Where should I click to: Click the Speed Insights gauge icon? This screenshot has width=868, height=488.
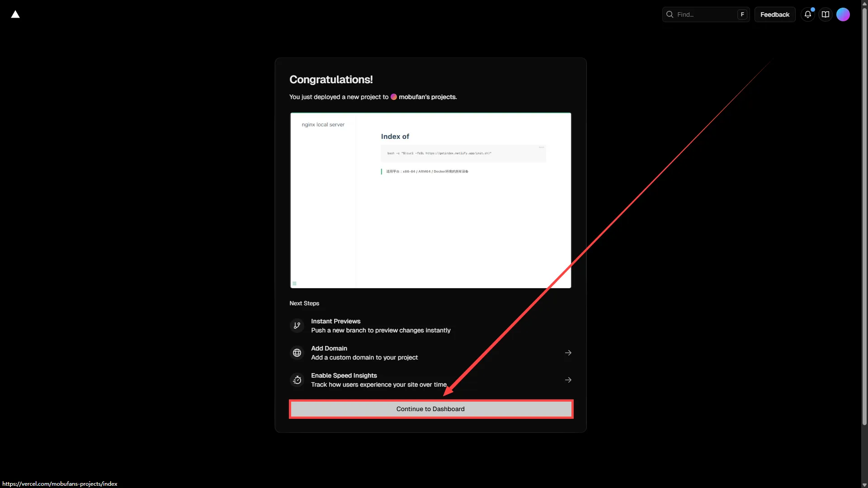(x=297, y=380)
